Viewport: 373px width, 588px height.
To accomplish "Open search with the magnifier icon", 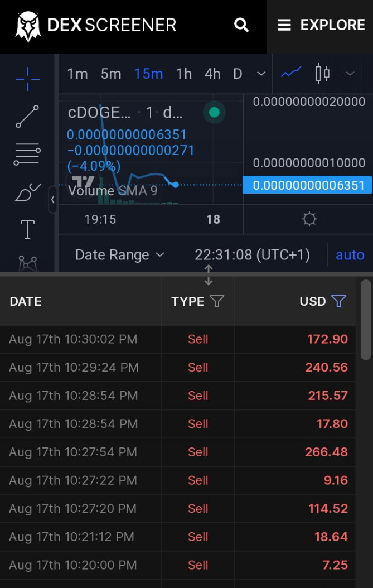I will tap(241, 25).
